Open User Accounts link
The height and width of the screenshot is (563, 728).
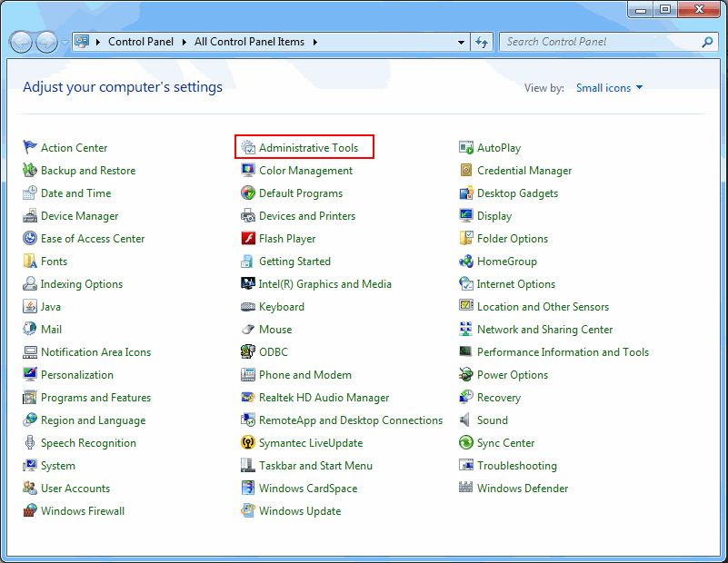(75, 489)
